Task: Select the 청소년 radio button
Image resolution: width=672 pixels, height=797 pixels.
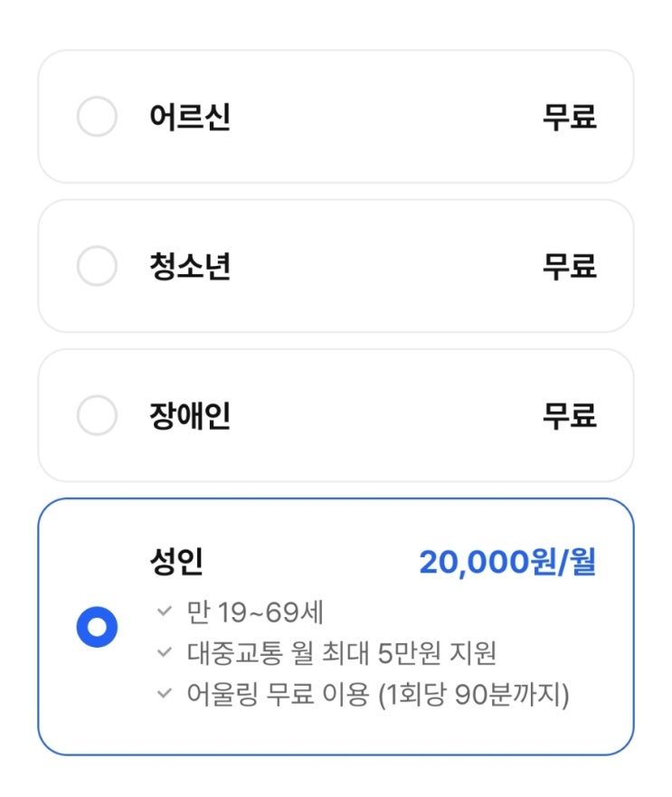Action: point(97,266)
